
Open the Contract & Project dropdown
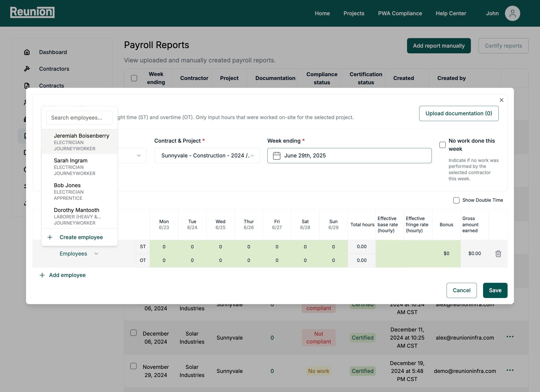coord(207,156)
